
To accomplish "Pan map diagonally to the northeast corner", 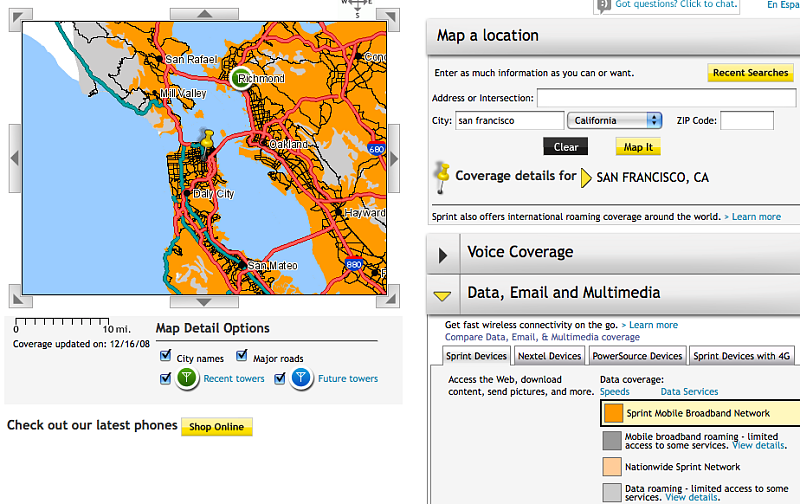I will 388,19.
